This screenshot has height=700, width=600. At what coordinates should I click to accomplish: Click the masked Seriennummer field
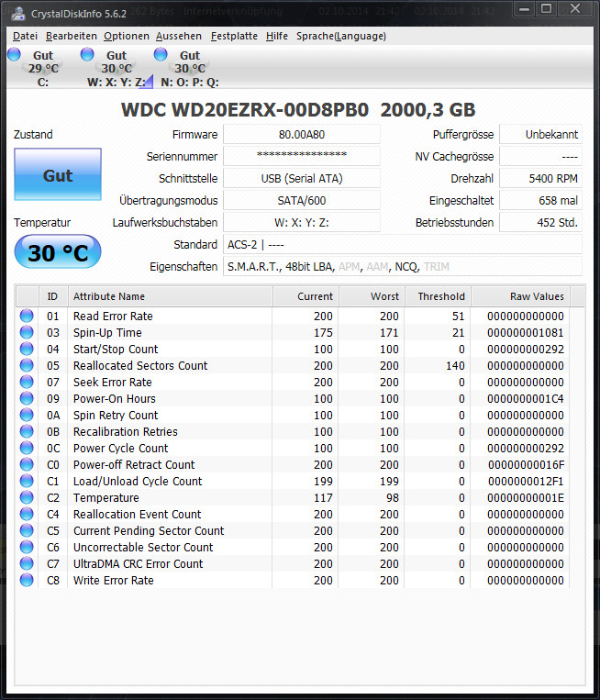tap(302, 156)
